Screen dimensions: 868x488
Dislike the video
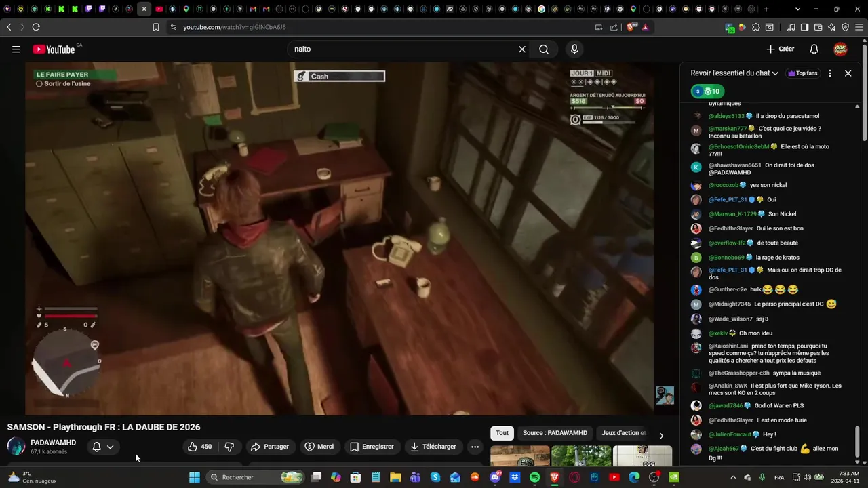coord(229,447)
